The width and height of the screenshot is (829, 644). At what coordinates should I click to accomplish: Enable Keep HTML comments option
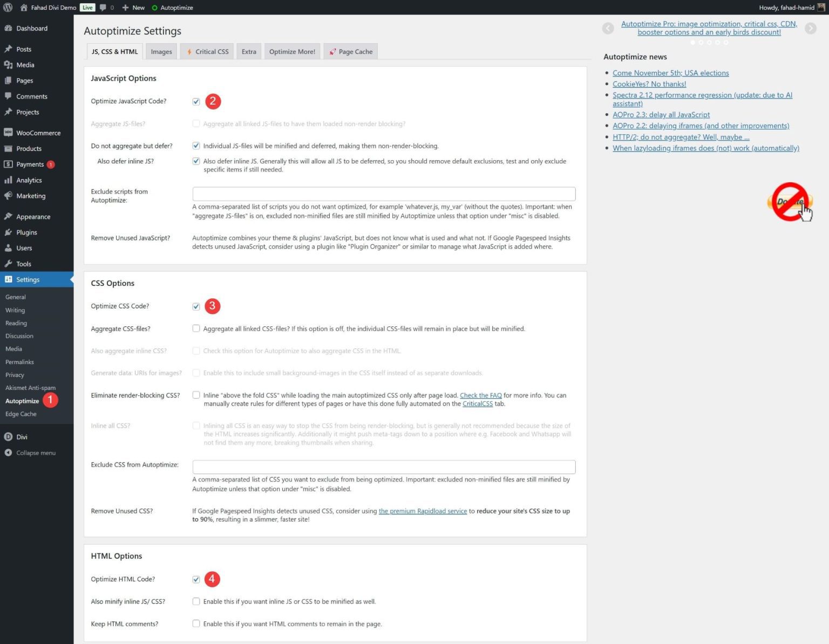196,624
